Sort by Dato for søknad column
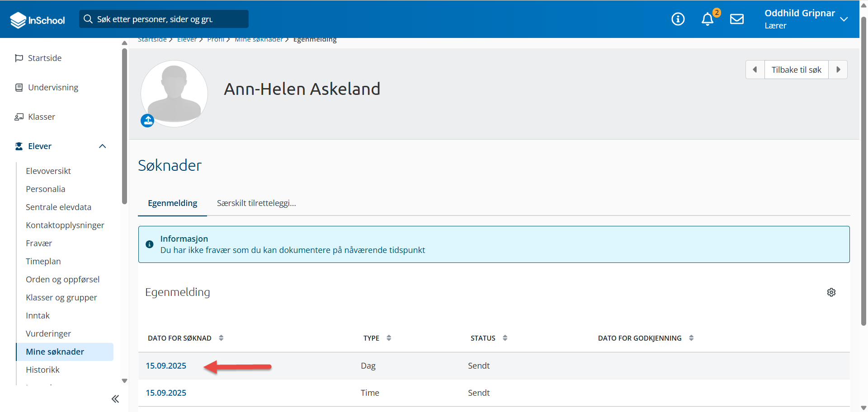 tap(221, 338)
